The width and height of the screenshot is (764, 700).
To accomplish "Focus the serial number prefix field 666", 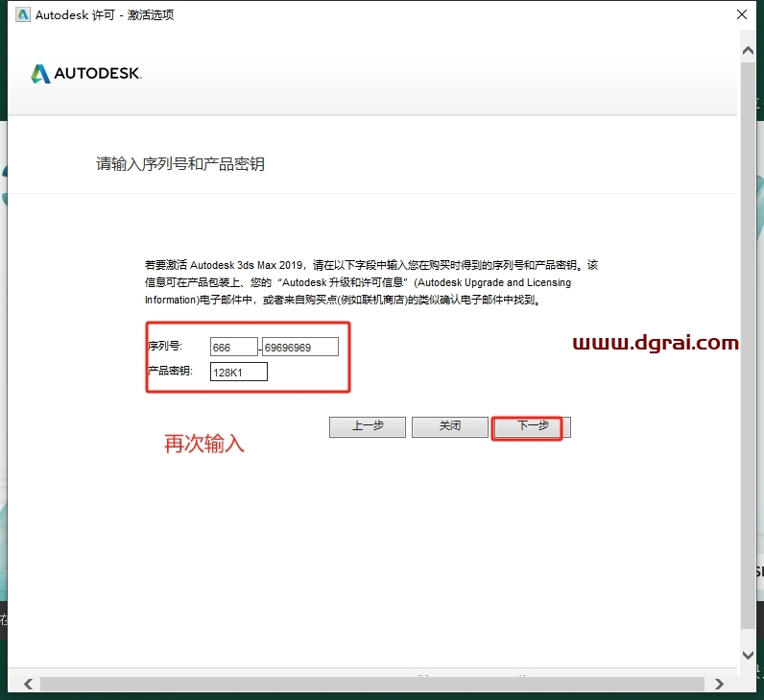I will click(x=234, y=347).
